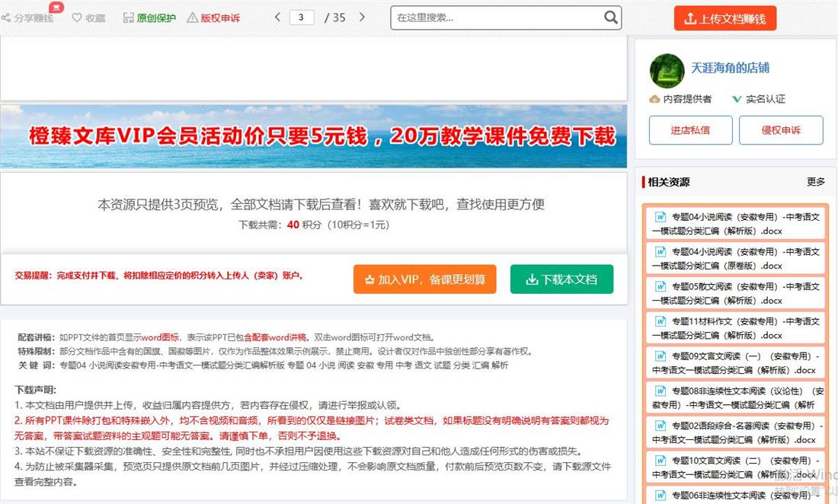838x504 pixels.
Task: Open the shop avatar thumbnail
Action: tap(667, 71)
